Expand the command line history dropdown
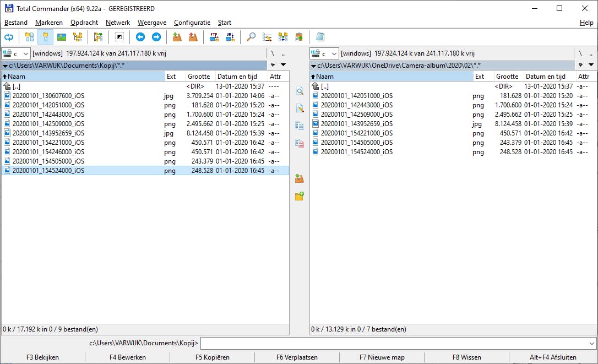This screenshot has width=598, height=364. click(x=591, y=343)
